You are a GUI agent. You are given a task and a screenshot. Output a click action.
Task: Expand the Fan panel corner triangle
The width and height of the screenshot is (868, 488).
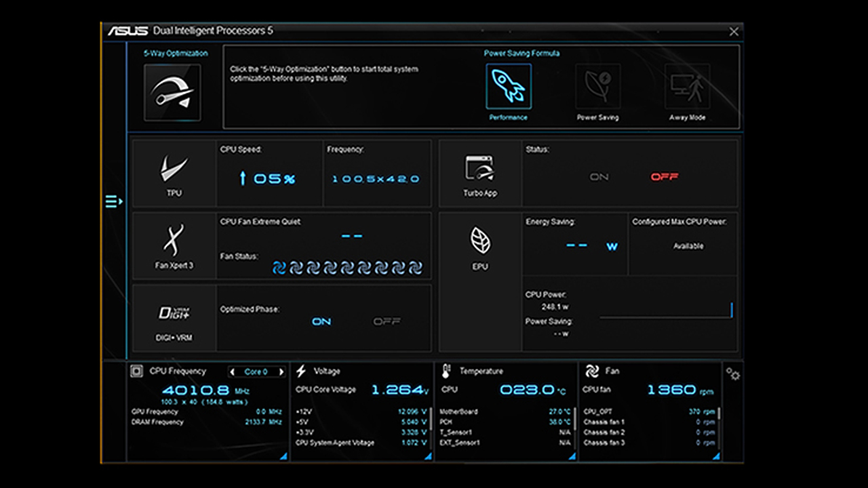(716, 457)
